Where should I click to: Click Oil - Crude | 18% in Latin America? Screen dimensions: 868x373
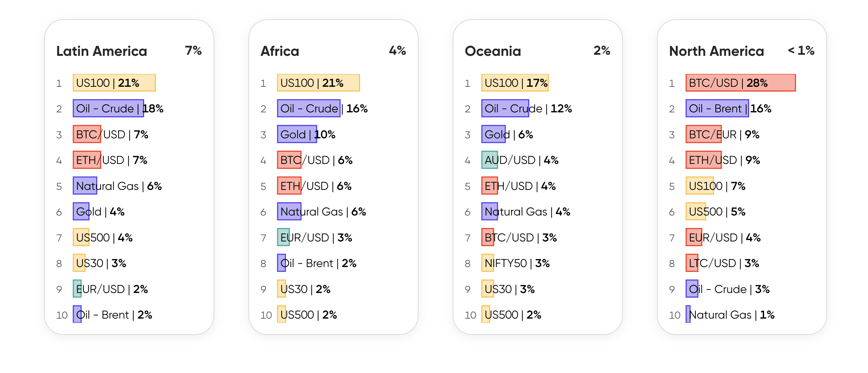tap(118, 108)
